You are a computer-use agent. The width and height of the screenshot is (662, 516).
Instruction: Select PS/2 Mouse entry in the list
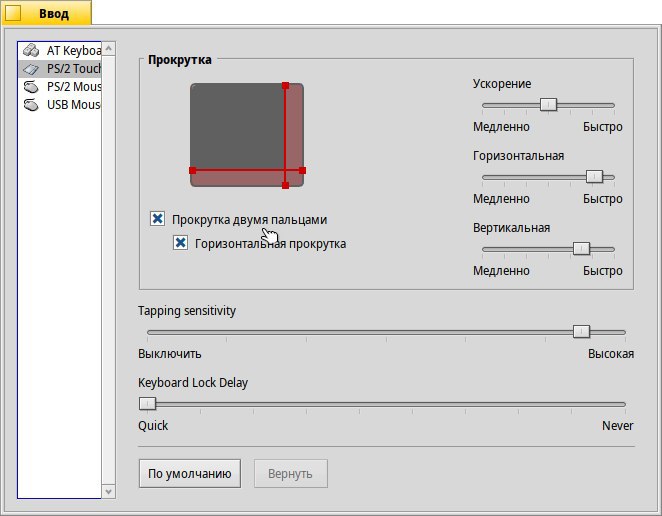coord(60,87)
